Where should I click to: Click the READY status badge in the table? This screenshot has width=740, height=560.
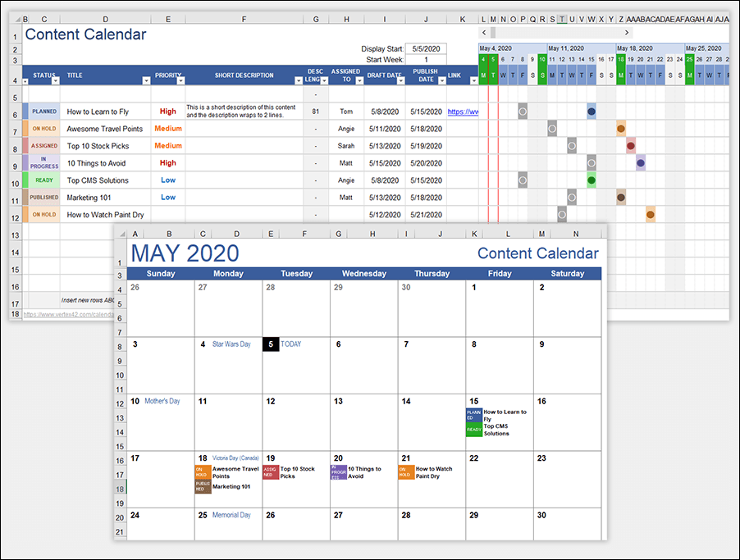coord(44,180)
